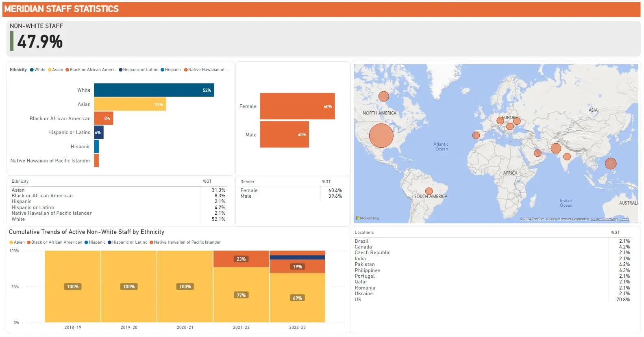The image size is (644, 337).
Task: Sort by the Locations column header
Action: pyautogui.click(x=364, y=233)
